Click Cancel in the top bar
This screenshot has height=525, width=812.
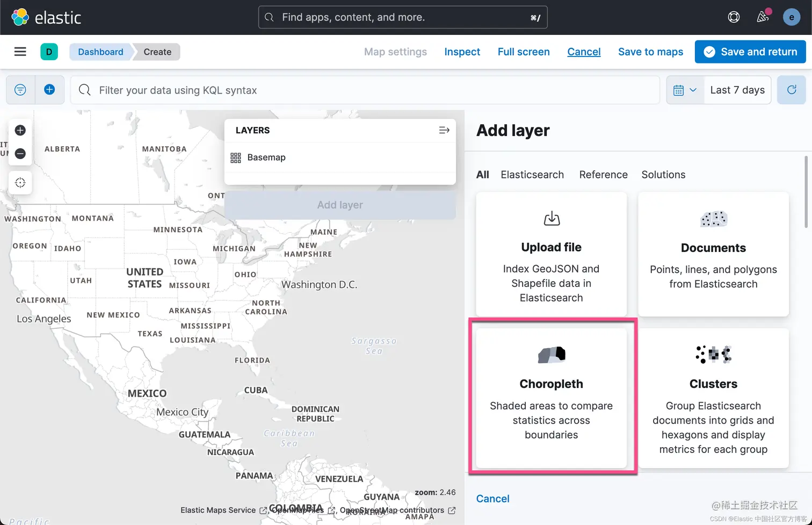click(x=584, y=52)
